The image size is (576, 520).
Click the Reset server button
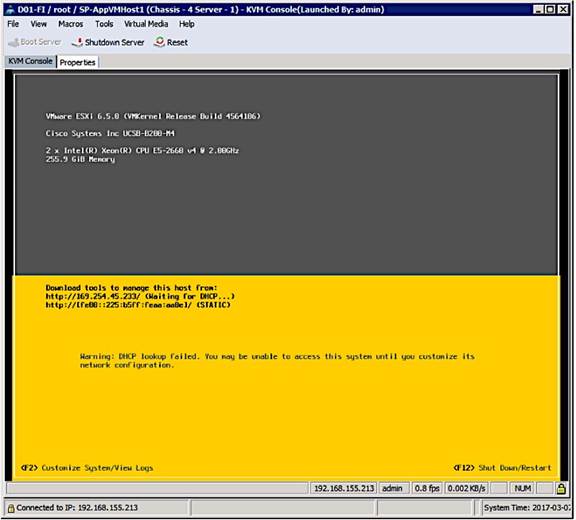click(x=171, y=42)
